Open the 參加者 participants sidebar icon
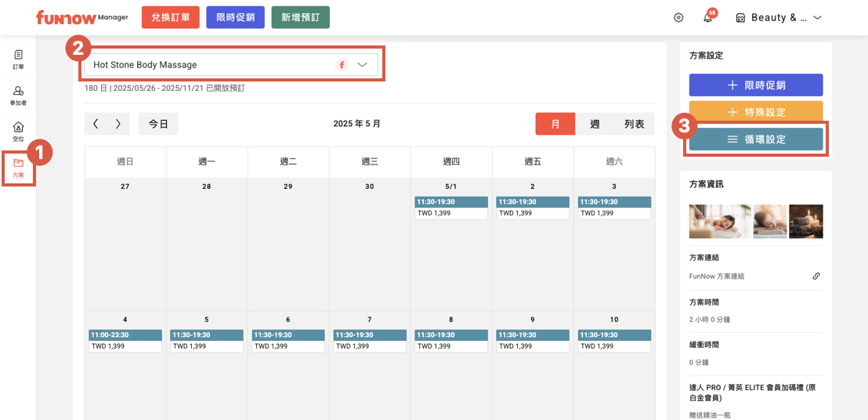This screenshot has width=868, height=420. [x=18, y=96]
